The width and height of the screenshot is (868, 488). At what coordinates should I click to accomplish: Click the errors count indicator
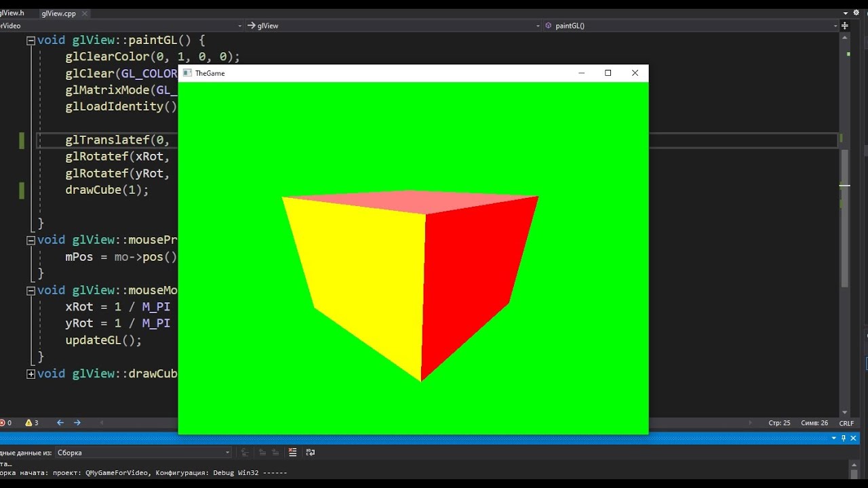point(6,423)
